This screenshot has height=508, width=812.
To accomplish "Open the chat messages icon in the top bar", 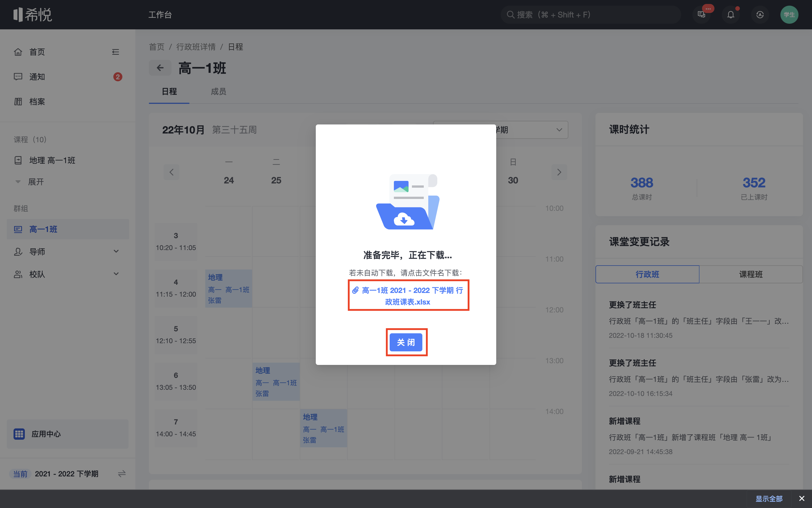I will [701, 14].
